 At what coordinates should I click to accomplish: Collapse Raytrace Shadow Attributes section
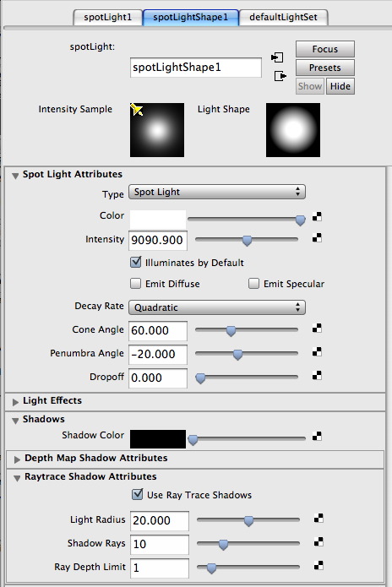17,478
